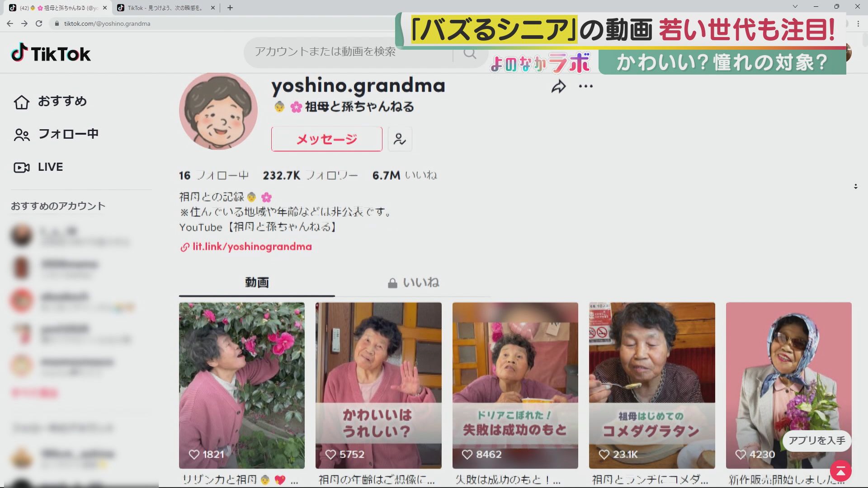Open the かわいいはうれしい video thumbnail

pyautogui.click(x=378, y=385)
